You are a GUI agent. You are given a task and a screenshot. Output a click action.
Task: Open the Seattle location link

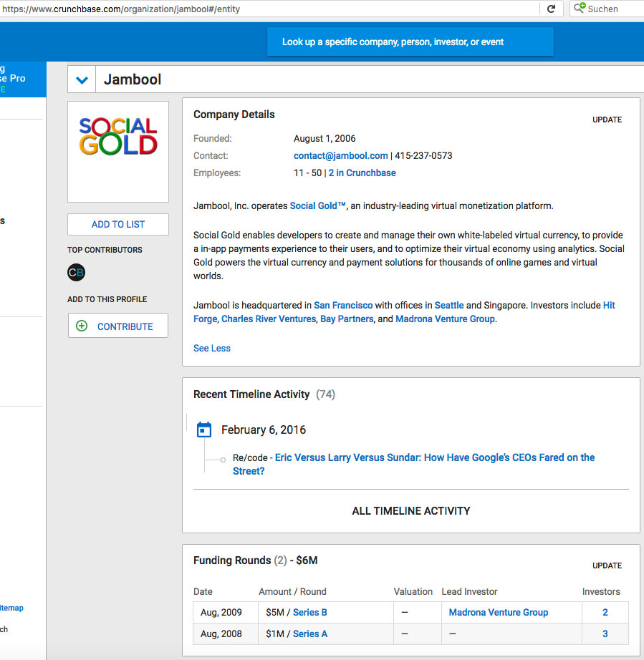click(x=449, y=305)
